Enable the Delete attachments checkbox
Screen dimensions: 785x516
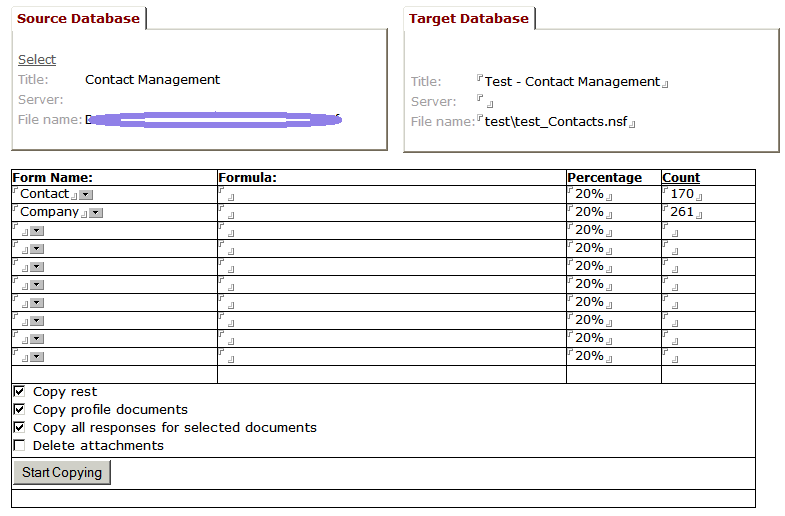[20, 445]
